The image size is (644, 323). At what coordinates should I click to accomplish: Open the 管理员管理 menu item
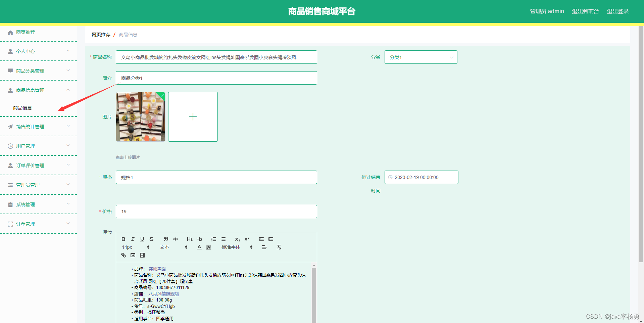click(39, 185)
